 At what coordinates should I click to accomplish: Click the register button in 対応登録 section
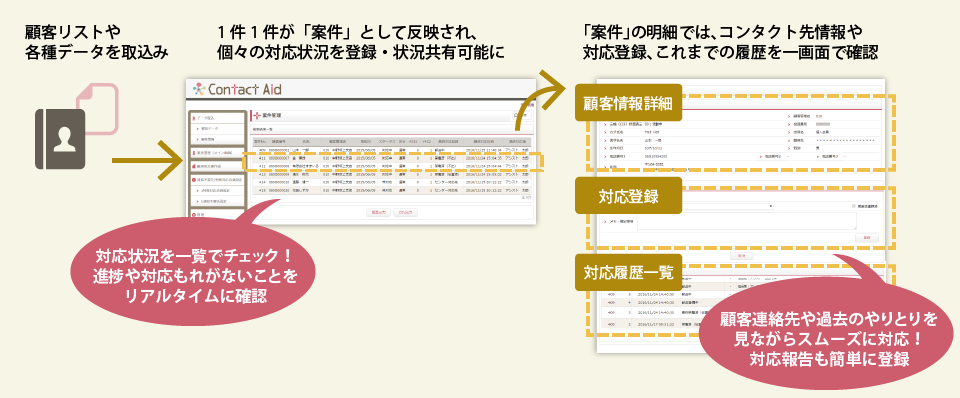(866, 238)
